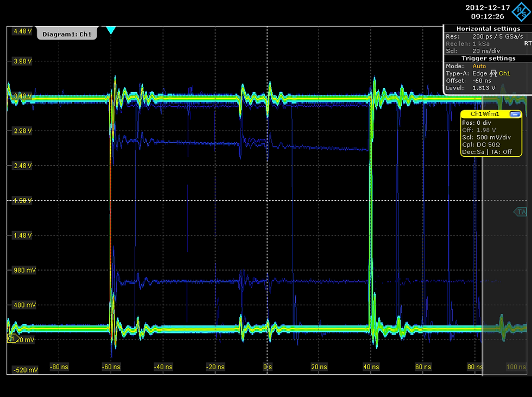Click the 3.98 V axis label

point(22,61)
